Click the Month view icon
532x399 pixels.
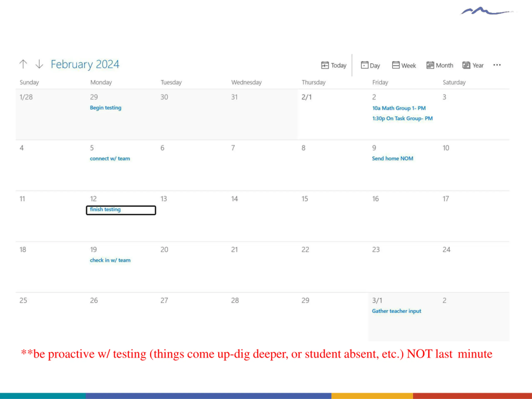[x=430, y=65]
